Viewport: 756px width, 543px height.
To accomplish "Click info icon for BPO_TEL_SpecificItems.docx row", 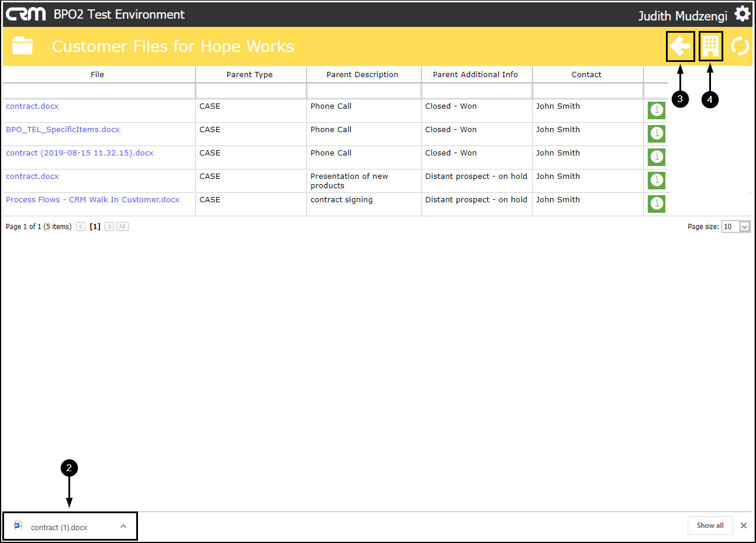I will pos(657,133).
